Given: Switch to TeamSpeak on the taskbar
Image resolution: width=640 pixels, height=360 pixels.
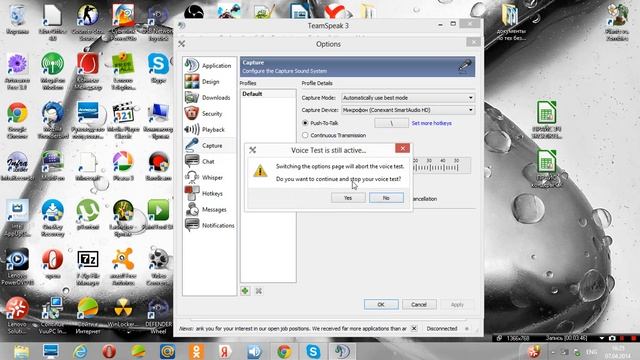Looking at the screenshot, I should tap(342, 351).
